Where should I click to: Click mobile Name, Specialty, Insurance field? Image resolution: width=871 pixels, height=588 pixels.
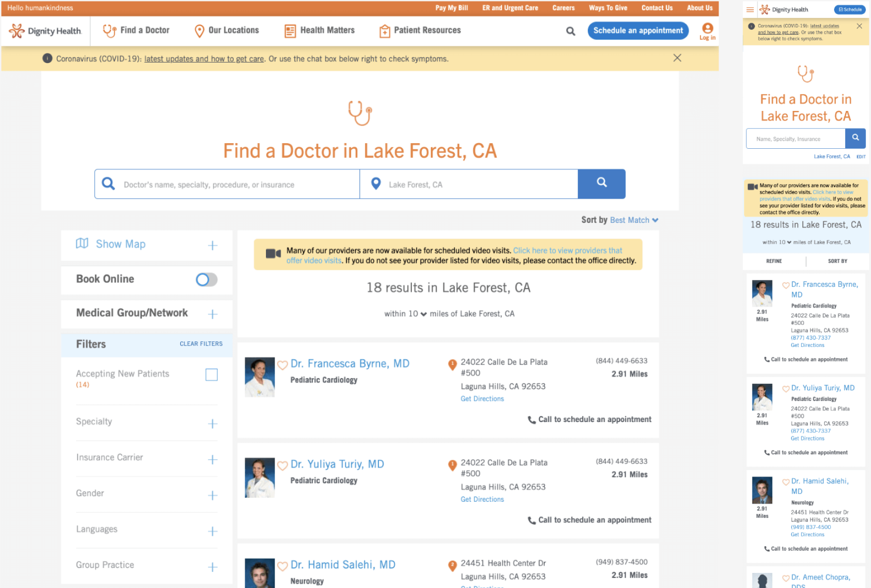point(796,139)
